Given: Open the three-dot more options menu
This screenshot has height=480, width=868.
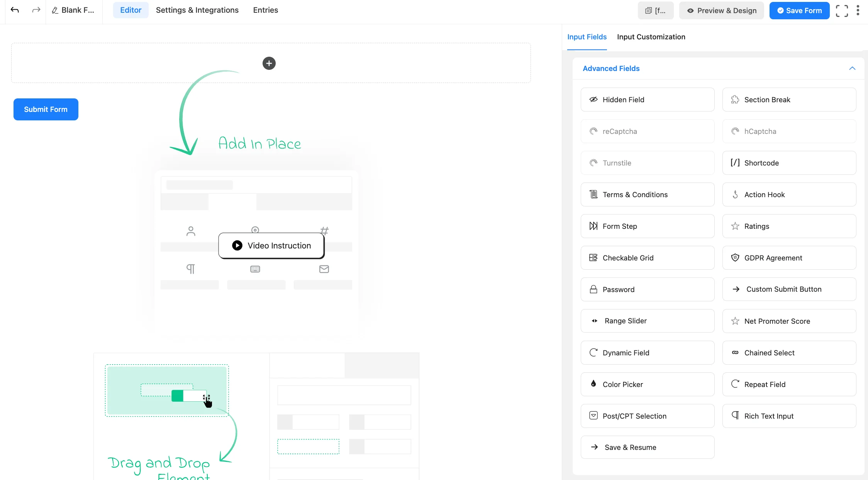Looking at the screenshot, I should [x=858, y=10].
